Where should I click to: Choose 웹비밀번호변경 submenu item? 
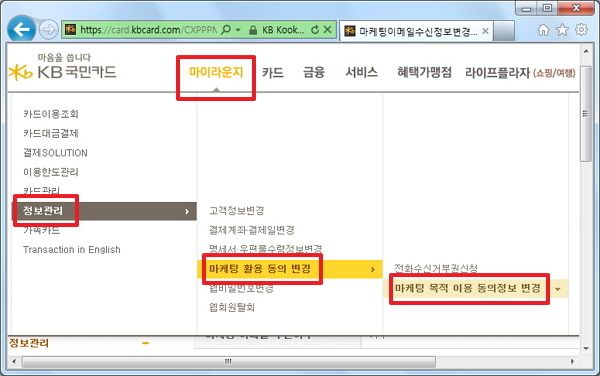click(241, 288)
